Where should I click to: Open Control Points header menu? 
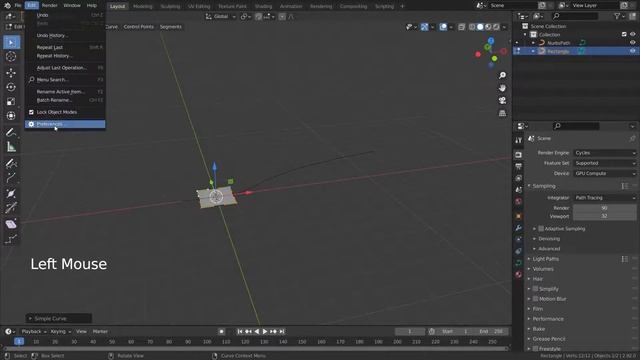[139, 27]
